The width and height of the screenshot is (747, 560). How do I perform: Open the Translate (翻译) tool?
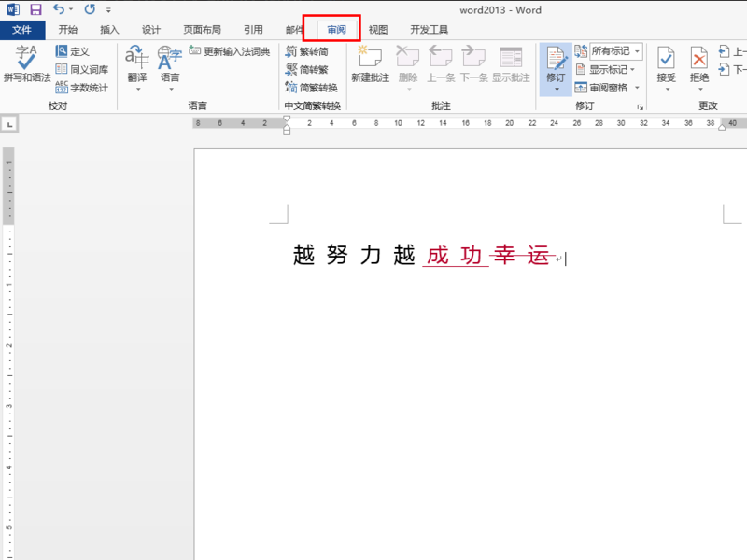tap(137, 68)
